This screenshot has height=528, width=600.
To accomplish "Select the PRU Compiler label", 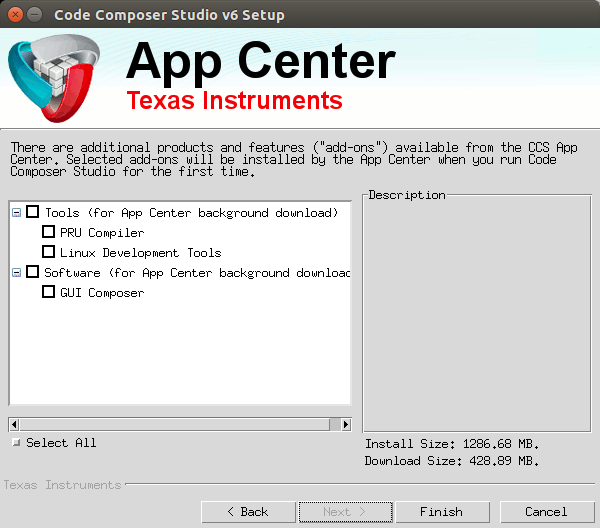I will [102, 233].
